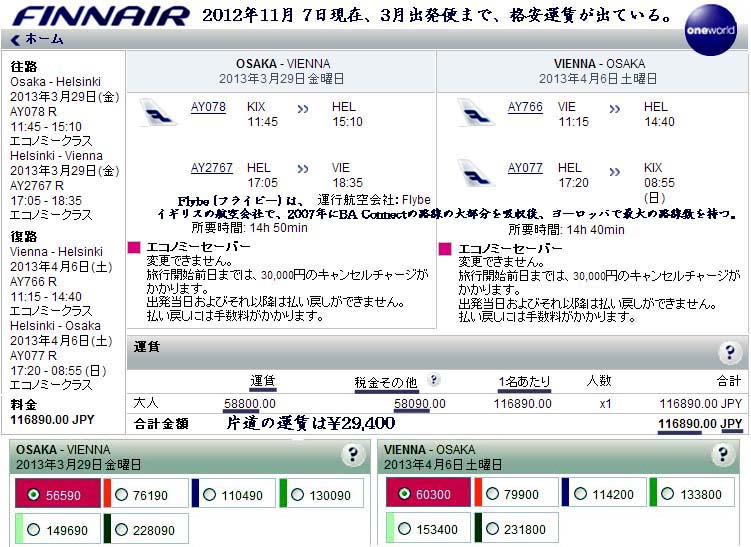Open help icon in VIENNA - OSAKA fare panel
Viewport: 751px width, 547px height.
tap(723, 454)
